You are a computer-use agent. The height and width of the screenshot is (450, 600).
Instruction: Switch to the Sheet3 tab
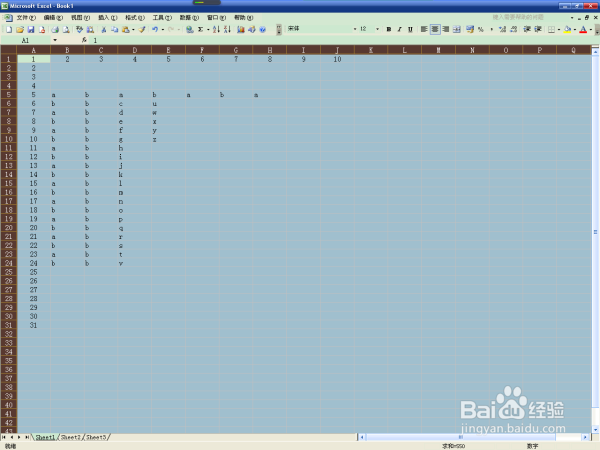(x=96, y=437)
